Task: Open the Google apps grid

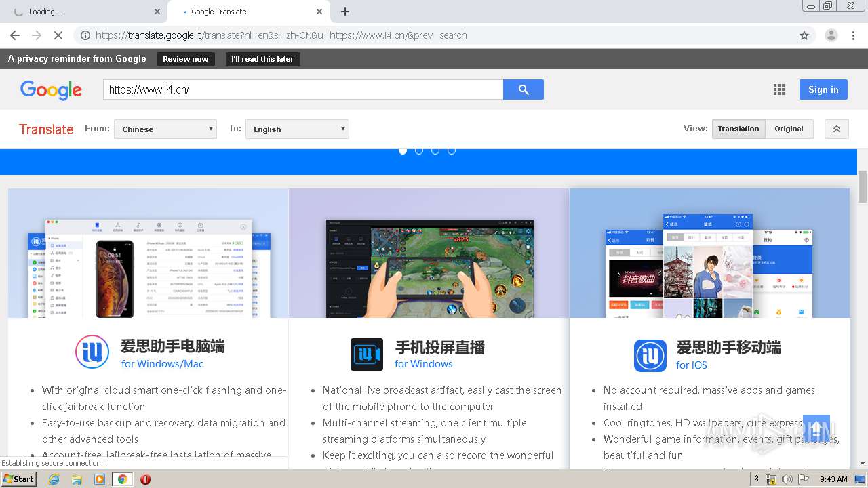Action: click(779, 89)
